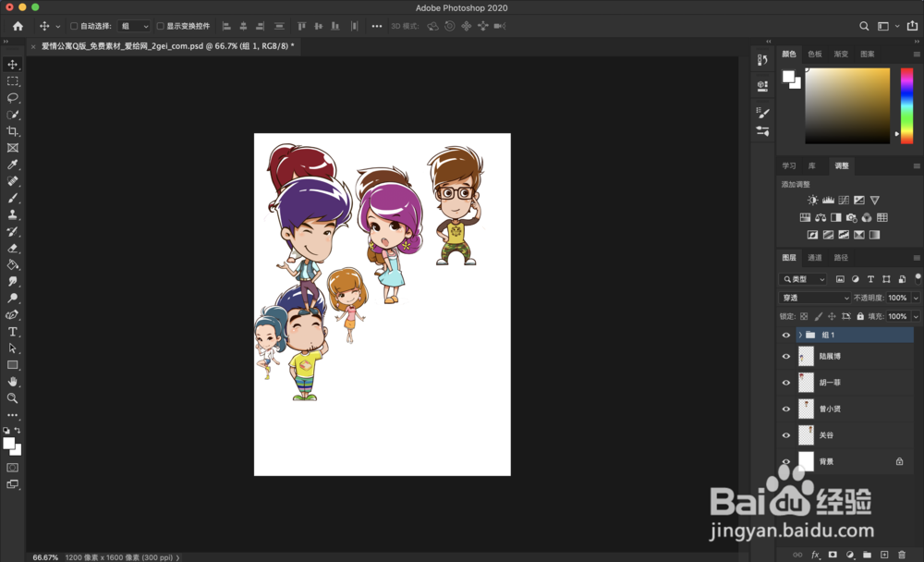Select the Pen tool
The image size is (924, 562).
[x=12, y=315]
